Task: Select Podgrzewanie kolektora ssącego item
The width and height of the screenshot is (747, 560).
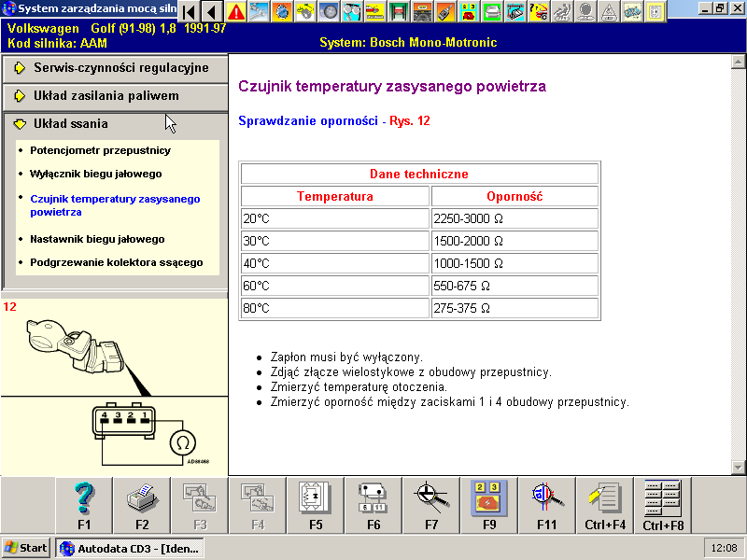Action: click(x=116, y=262)
